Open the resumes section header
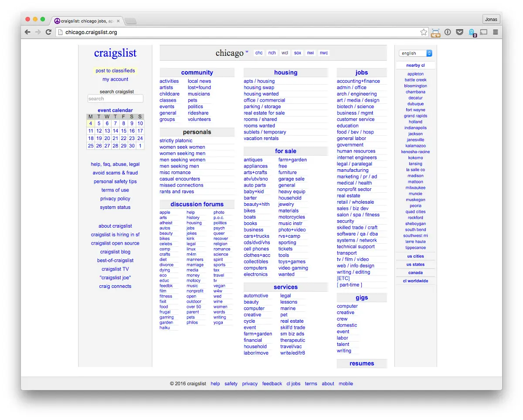Viewport: 523px width, 420px height. 362,364
